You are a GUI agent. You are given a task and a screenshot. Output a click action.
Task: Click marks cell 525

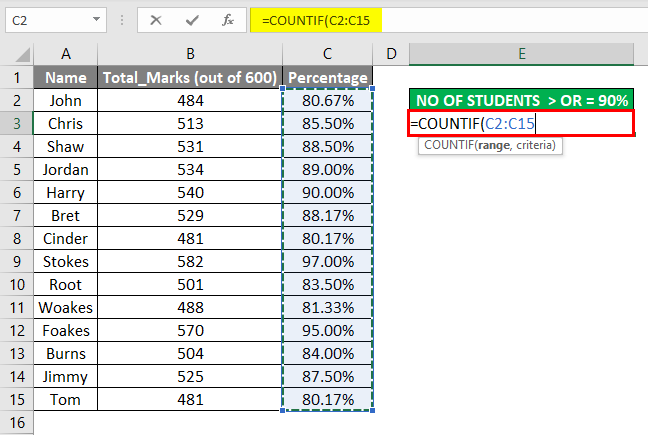pos(190,376)
